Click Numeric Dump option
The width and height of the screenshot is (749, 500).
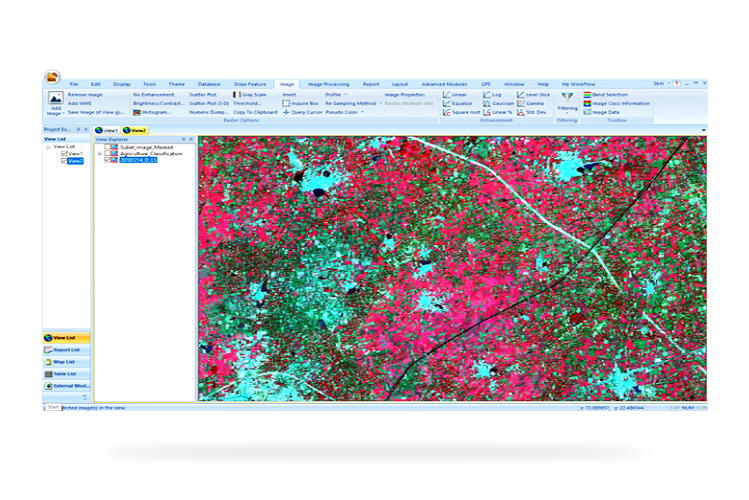[209, 112]
